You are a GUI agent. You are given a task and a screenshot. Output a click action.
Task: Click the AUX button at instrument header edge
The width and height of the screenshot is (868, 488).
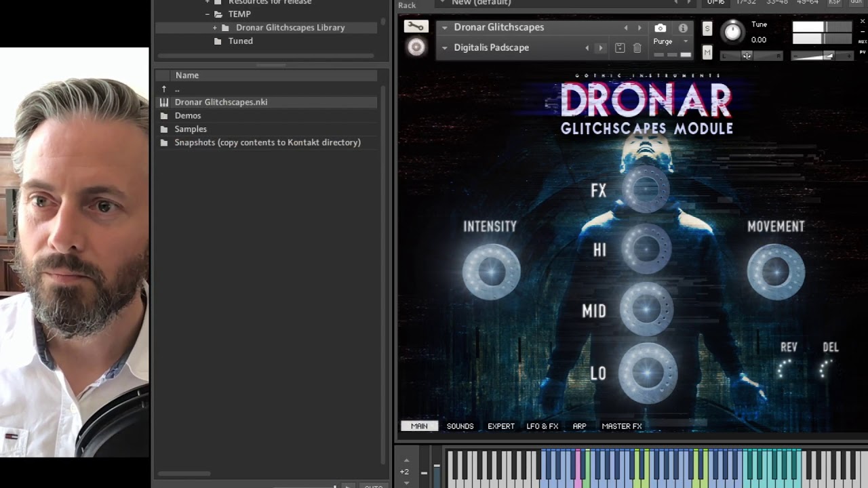pyautogui.click(x=863, y=41)
